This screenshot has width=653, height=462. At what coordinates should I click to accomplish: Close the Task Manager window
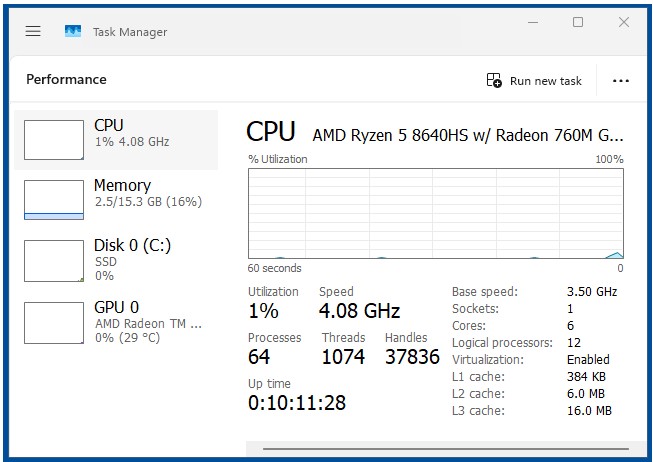(x=625, y=22)
